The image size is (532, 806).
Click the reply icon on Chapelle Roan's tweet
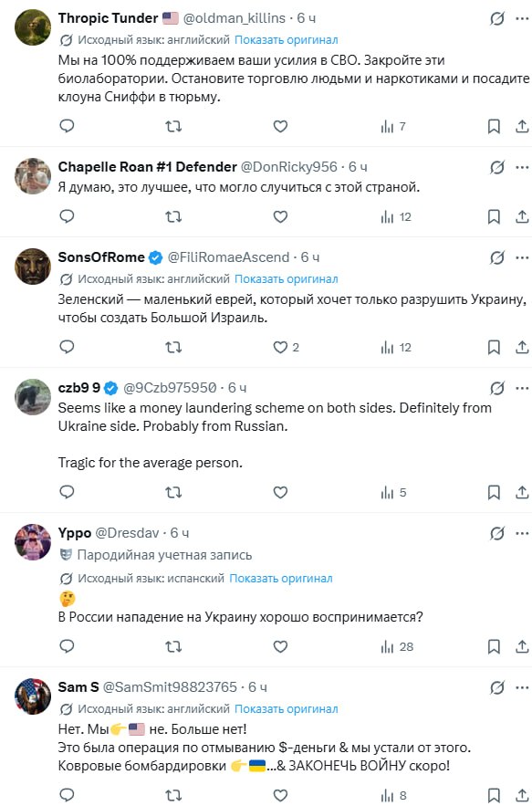pyautogui.click(x=66, y=217)
